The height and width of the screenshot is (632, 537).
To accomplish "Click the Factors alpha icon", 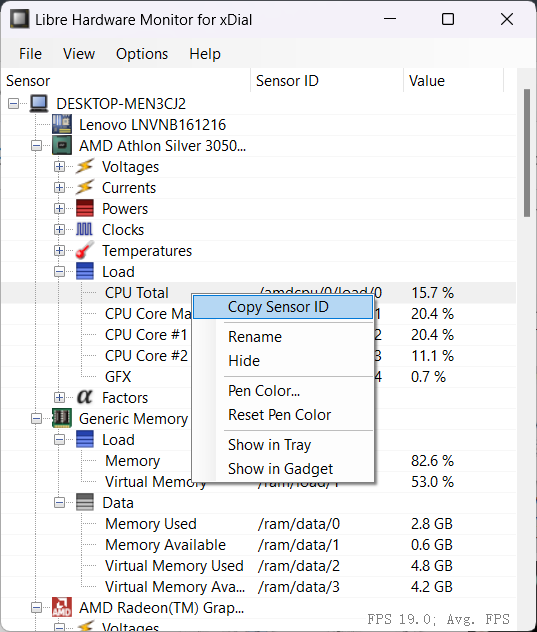I will click(x=85, y=397).
